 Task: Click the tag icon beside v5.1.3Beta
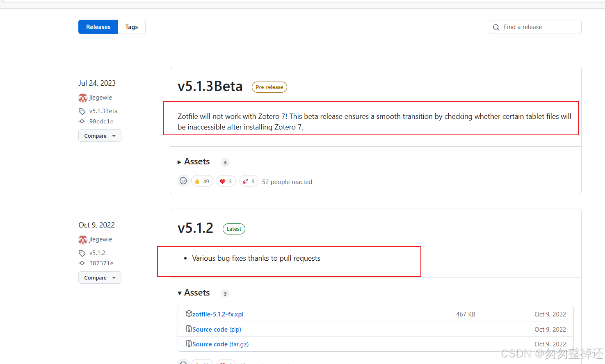point(82,111)
